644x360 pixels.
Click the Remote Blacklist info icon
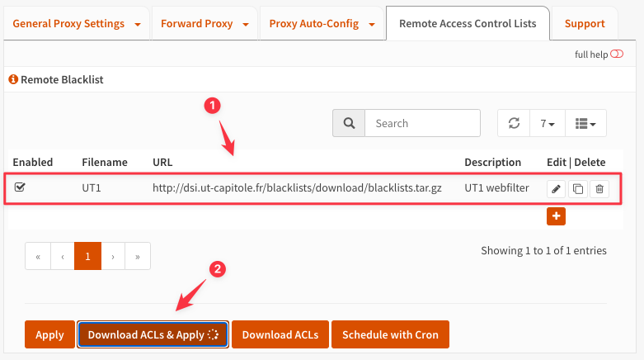tap(13, 79)
